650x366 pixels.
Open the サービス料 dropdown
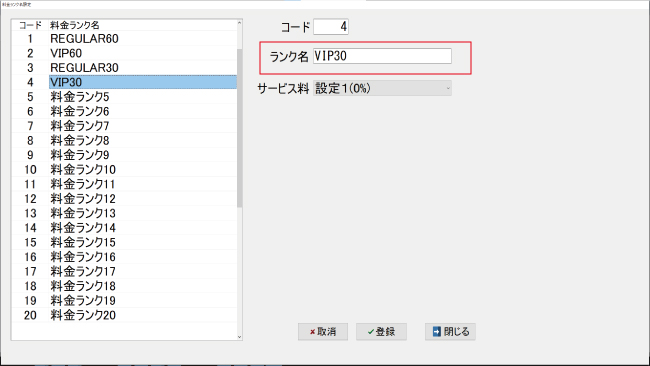tap(382, 88)
